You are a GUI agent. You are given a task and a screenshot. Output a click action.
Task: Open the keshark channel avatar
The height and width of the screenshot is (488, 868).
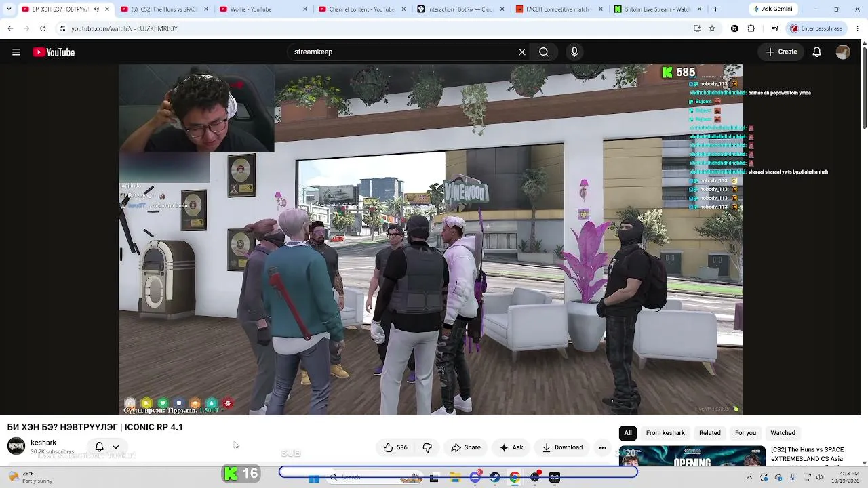(16, 447)
